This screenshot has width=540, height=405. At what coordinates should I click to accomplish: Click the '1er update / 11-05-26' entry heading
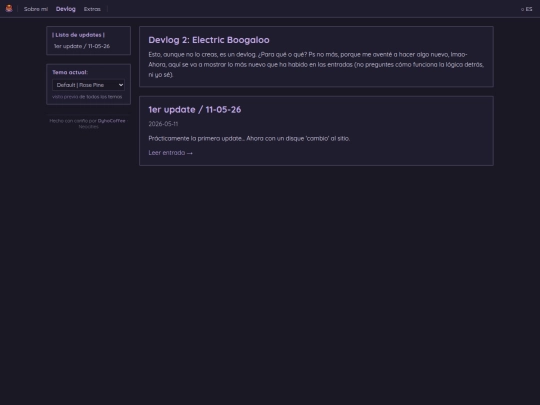[x=195, y=110]
